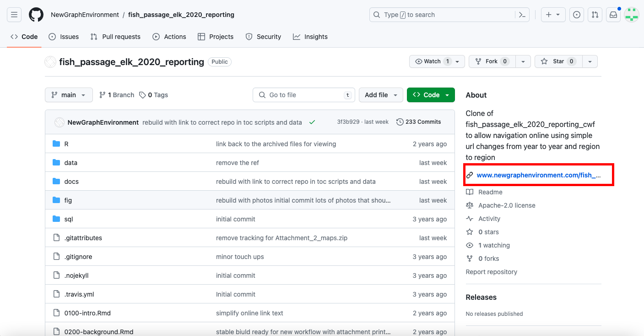This screenshot has height=336, width=644.
Task: Switch to the Pull requests tab
Action: coord(115,37)
